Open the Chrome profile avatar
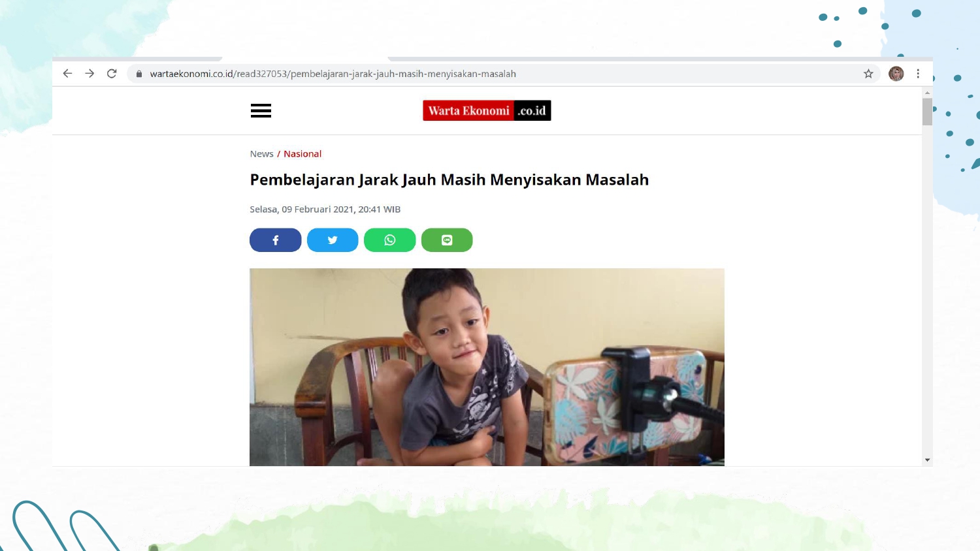This screenshot has height=551, width=980. pyautogui.click(x=896, y=74)
